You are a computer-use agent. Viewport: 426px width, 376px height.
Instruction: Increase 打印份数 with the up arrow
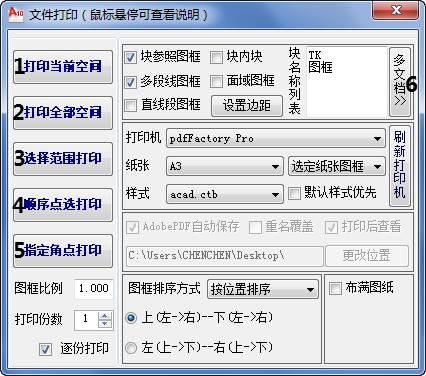pos(105,316)
